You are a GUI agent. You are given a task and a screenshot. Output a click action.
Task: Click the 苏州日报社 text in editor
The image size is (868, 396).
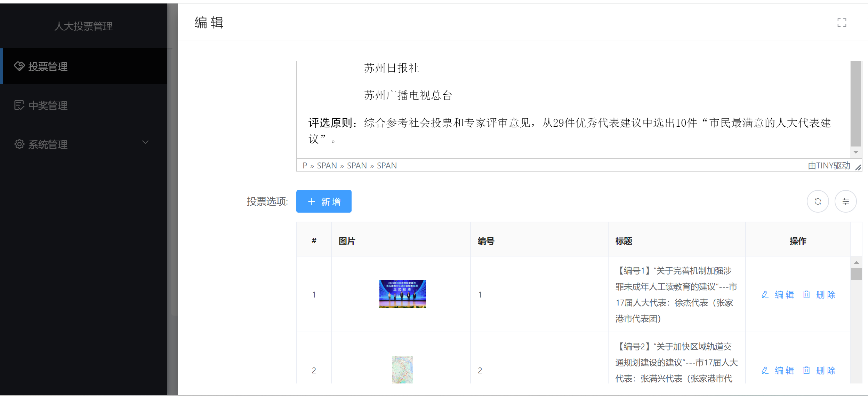(x=392, y=68)
